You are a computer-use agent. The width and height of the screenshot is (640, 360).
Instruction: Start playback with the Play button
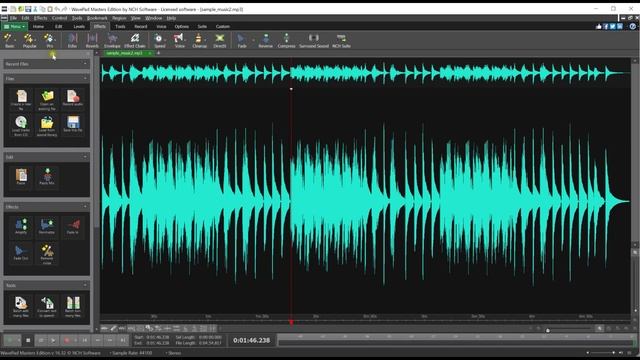(x=53, y=340)
